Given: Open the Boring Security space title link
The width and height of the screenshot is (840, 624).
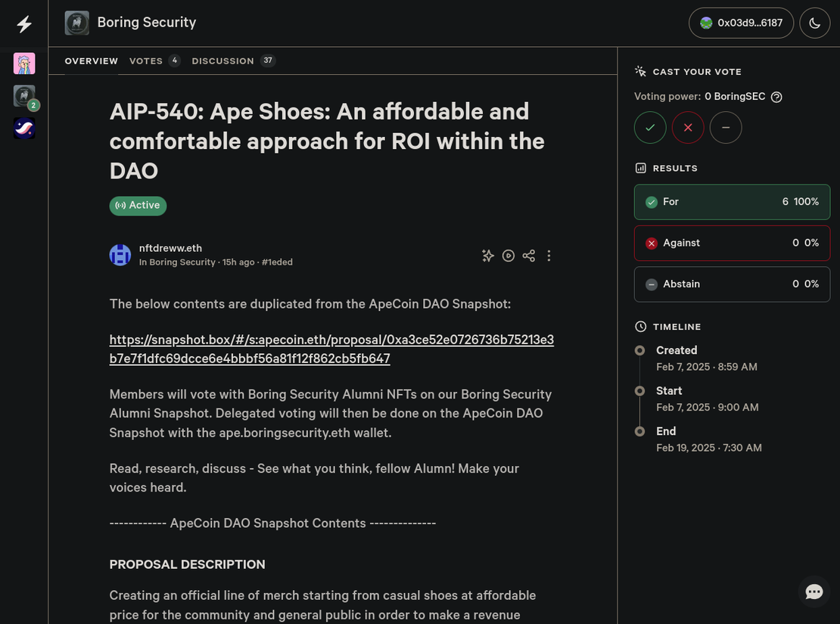Looking at the screenshot, I should click(x=146, y=23).
